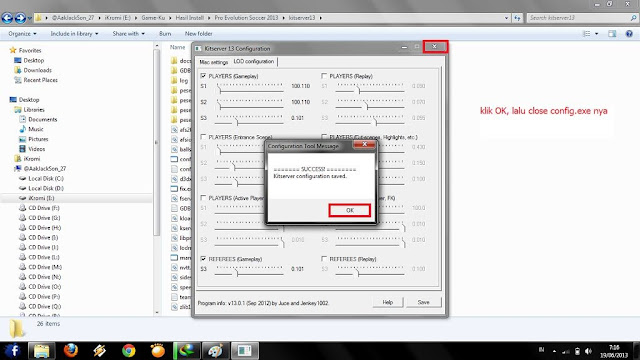640x360 pixels.
Task: Enable PLAYERS (Cutscenes, Highlights) checkbox
Action: pos(324,137)
